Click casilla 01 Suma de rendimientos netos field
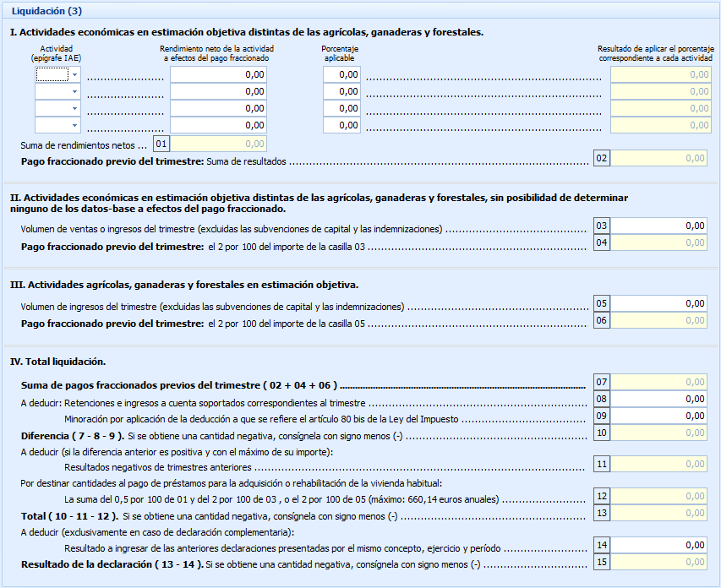Image resolution: width=721 pixels, height=588 pixels. (x=218, y=144)
